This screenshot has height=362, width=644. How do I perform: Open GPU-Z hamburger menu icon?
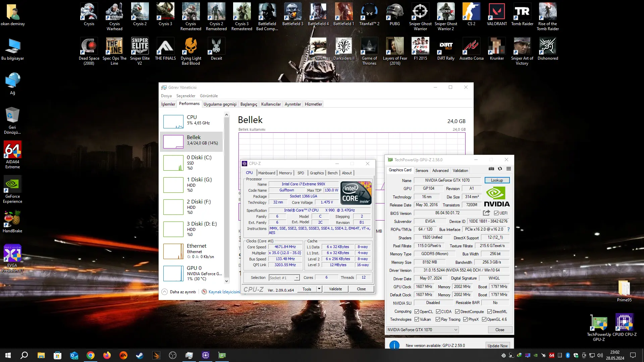tap(508, 169)
